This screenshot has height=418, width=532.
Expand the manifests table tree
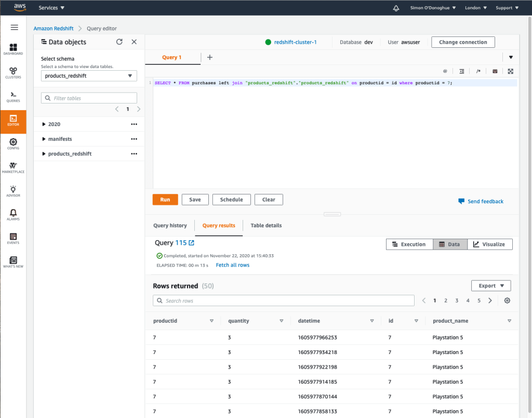(x=44, y=139)
